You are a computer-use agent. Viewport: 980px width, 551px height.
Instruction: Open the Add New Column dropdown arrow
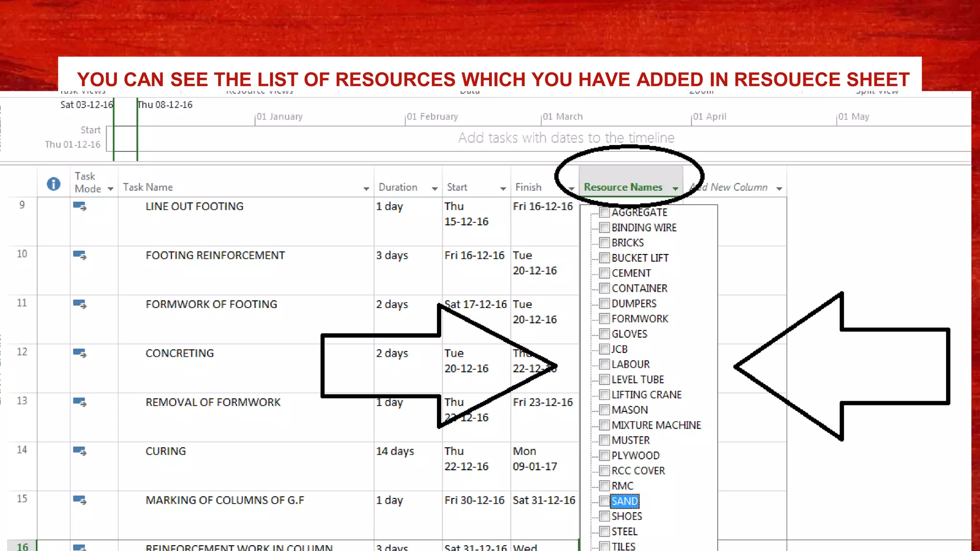point(780,189)
